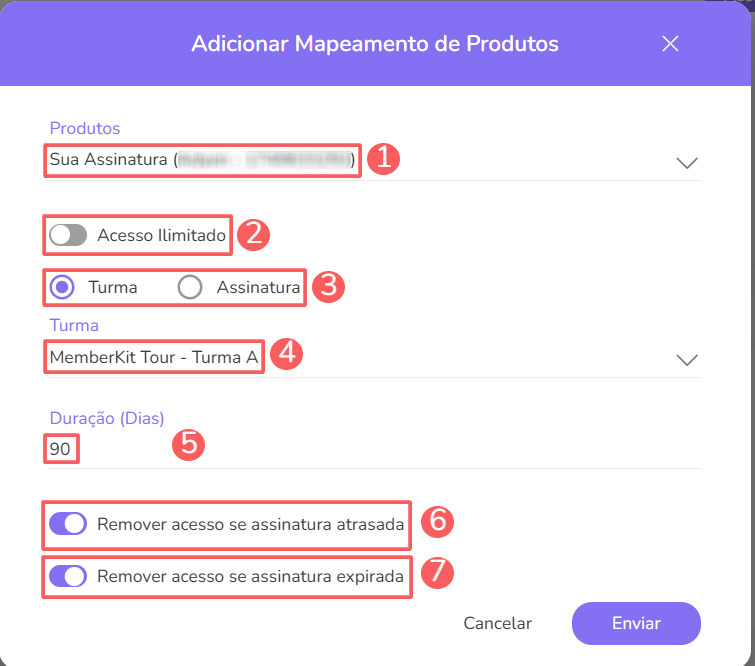Click the red number 3 badge
Screen dimensions: 755x666
click(x=328, y=287)
